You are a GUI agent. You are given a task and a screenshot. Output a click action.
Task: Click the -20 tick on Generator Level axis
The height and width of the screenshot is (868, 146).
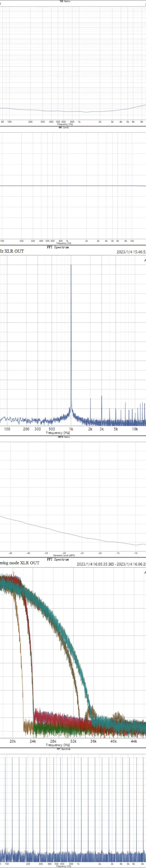(x=100, y=553)
